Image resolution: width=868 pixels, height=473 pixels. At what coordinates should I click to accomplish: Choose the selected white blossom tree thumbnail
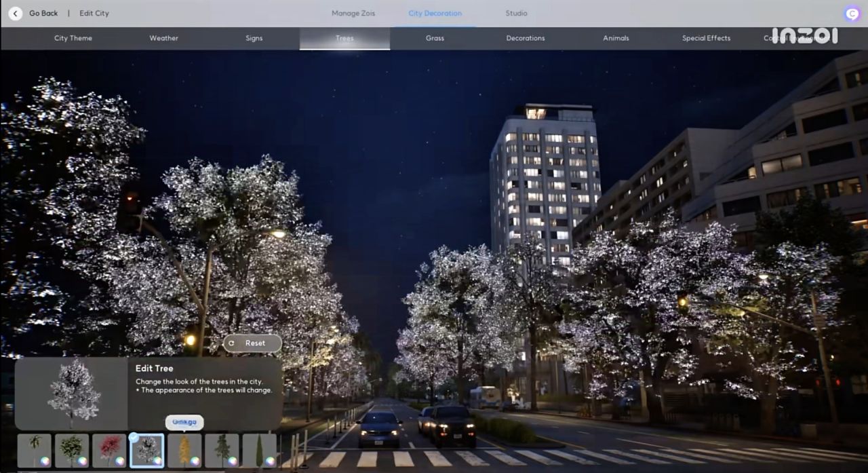146,451
